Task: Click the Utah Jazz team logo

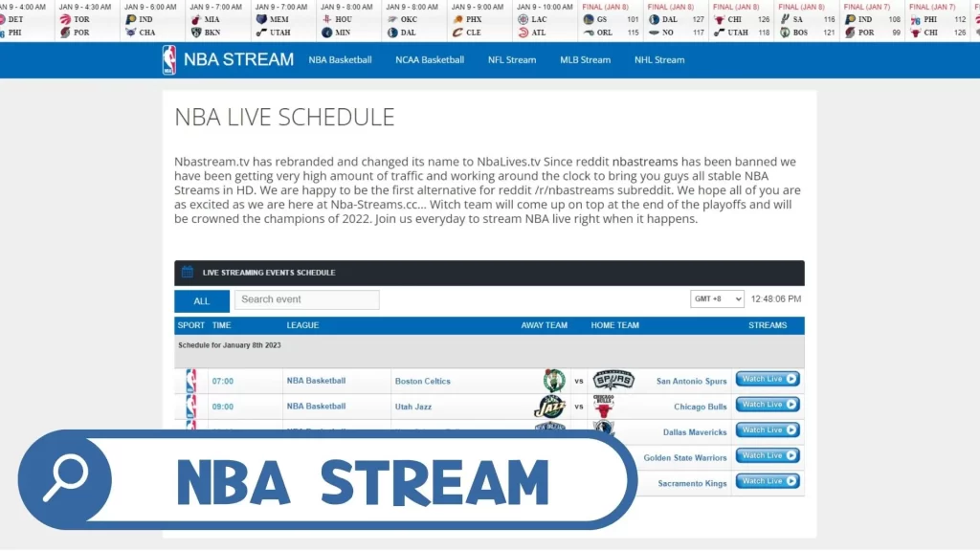Action: click(x=549, y=407)
